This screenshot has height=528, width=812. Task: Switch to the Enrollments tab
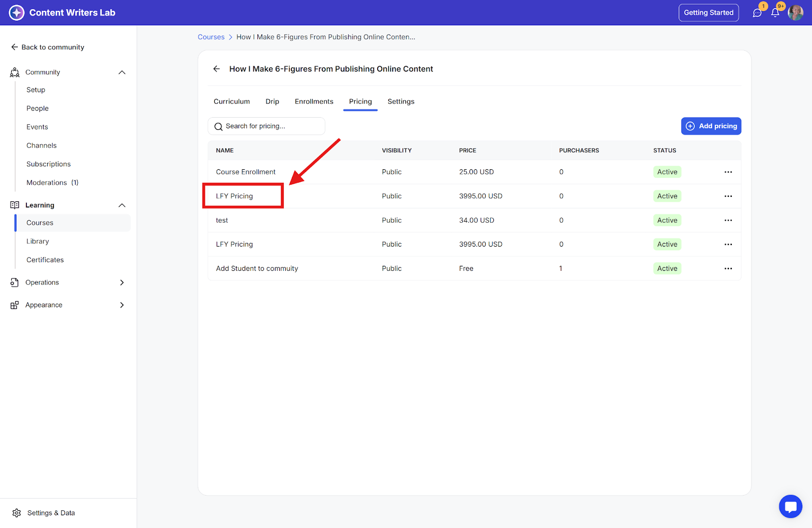314,101
